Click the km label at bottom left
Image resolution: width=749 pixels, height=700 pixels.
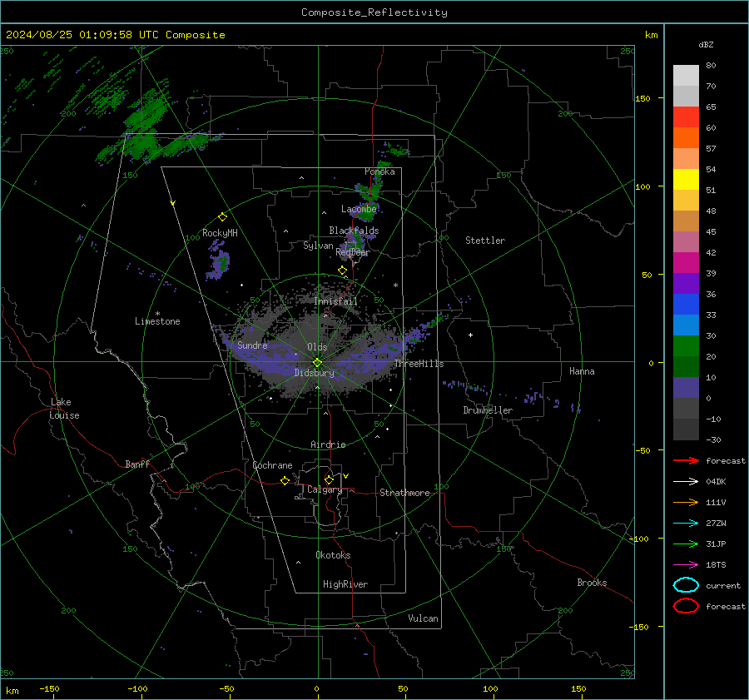tap(12, 691)
